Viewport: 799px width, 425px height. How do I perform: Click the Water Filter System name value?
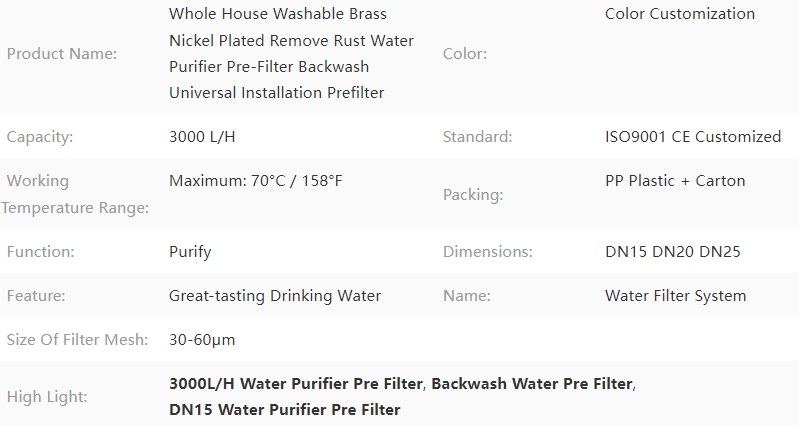[676, 296]
